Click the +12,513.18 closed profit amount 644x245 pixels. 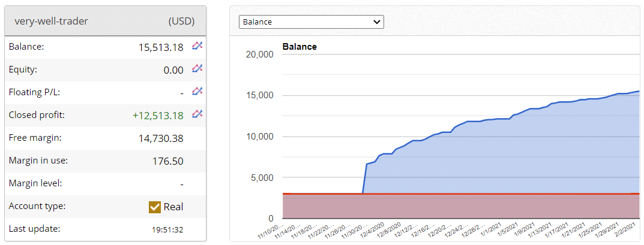(x=158, y=116)
